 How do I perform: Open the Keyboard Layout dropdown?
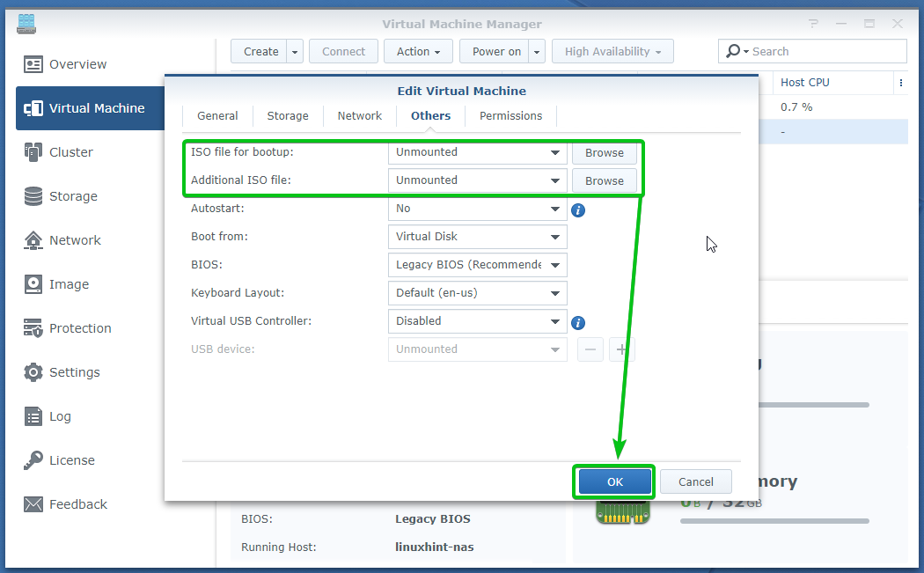(477, 293)
